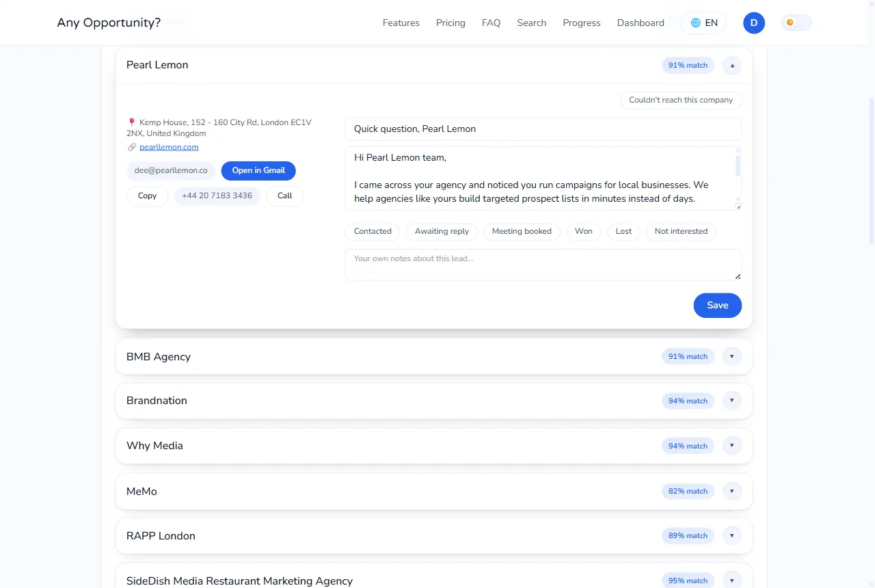
Task: Open the pearllemon.com website link
Action: (x=169, y=147)
